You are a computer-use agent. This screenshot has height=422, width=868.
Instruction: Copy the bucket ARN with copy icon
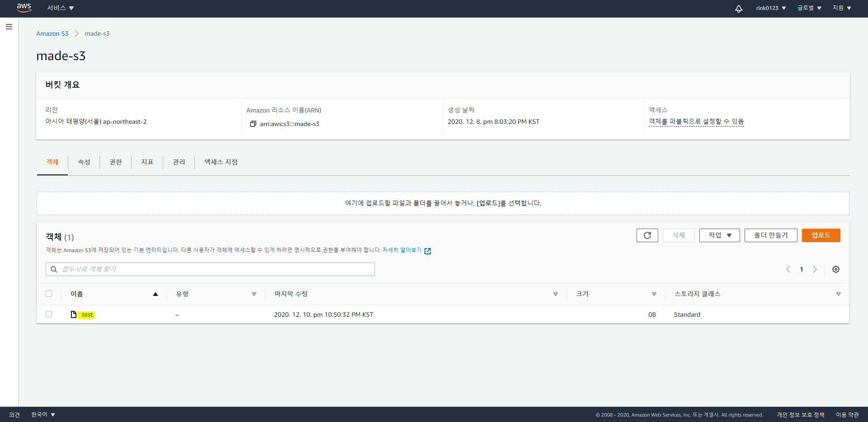click(253, 124)
